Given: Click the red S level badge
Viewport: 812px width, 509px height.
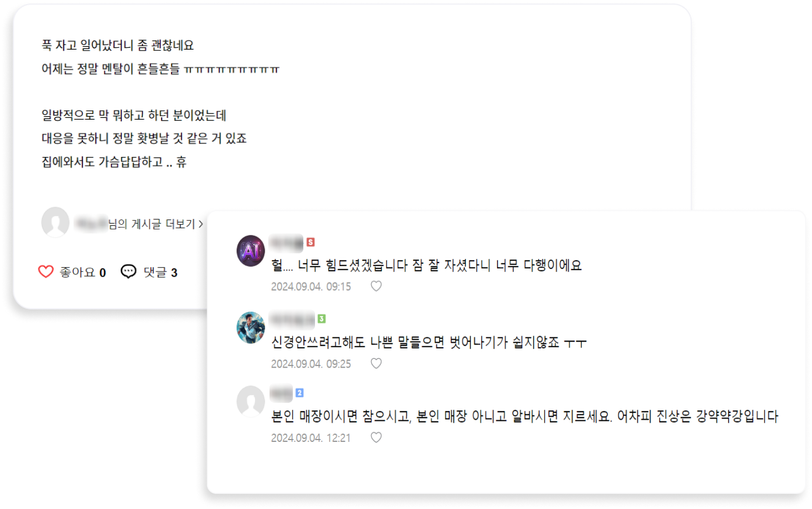Looking at the screenshot, I should 310,242.
